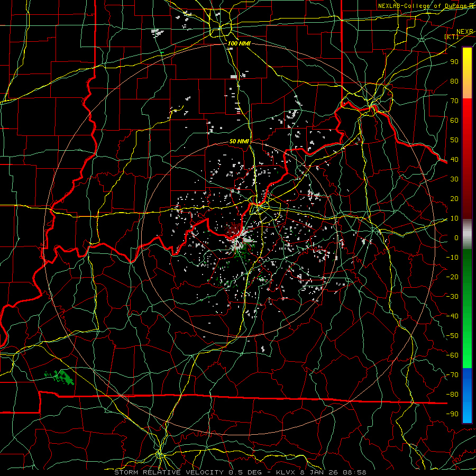Image resolution: width=476 pixels, height=476 pixels.
Task: Click the 08:58 timestamp in the caption
Action: (354, 472)
